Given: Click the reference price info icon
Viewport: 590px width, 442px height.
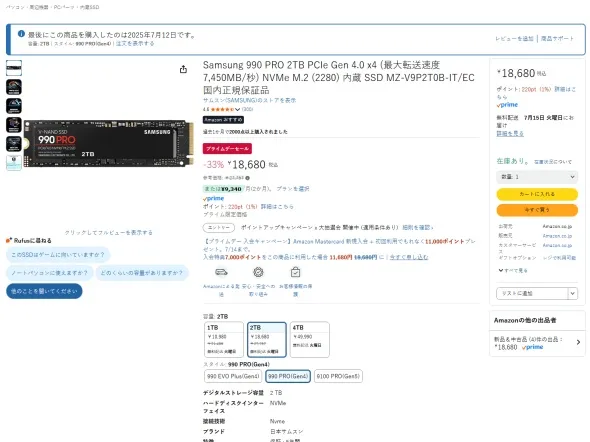Looking at the screenshot, I should click(x=248, y=178).
